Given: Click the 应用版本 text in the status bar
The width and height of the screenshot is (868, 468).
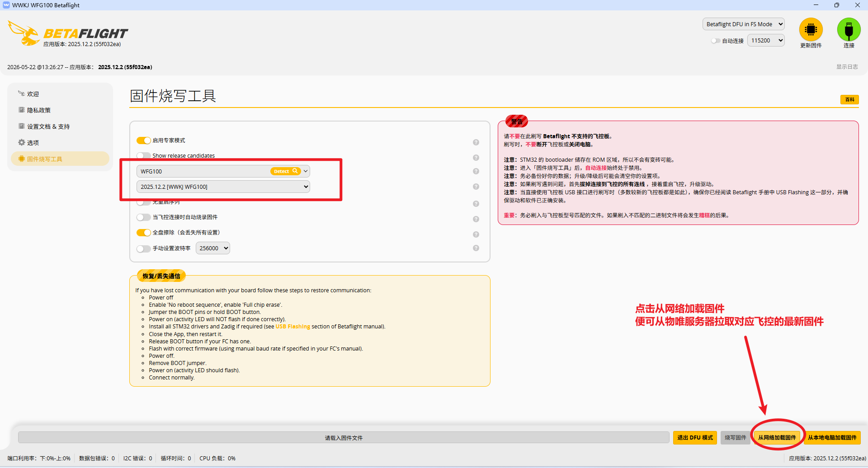Looking at the screenshot, I should (827, 459).
